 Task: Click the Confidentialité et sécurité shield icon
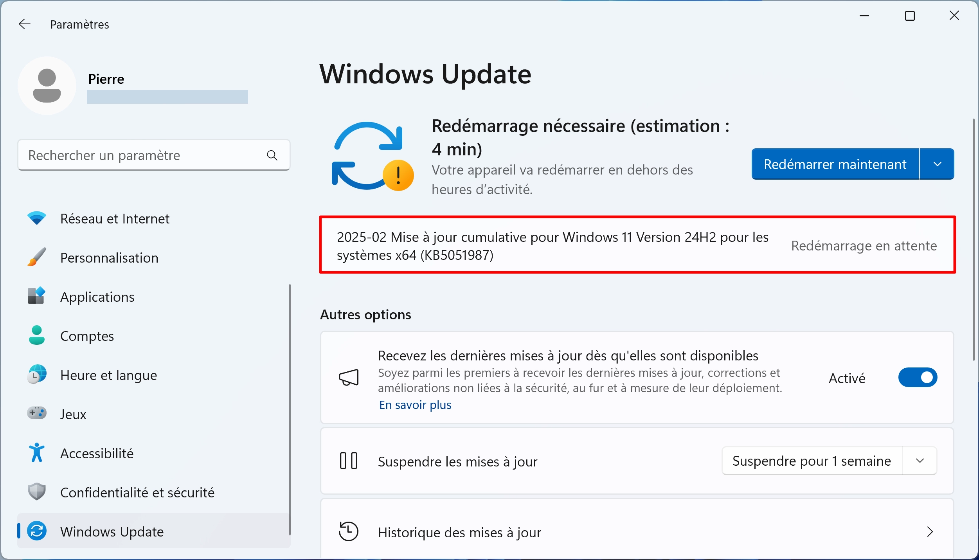click(37, 492)
